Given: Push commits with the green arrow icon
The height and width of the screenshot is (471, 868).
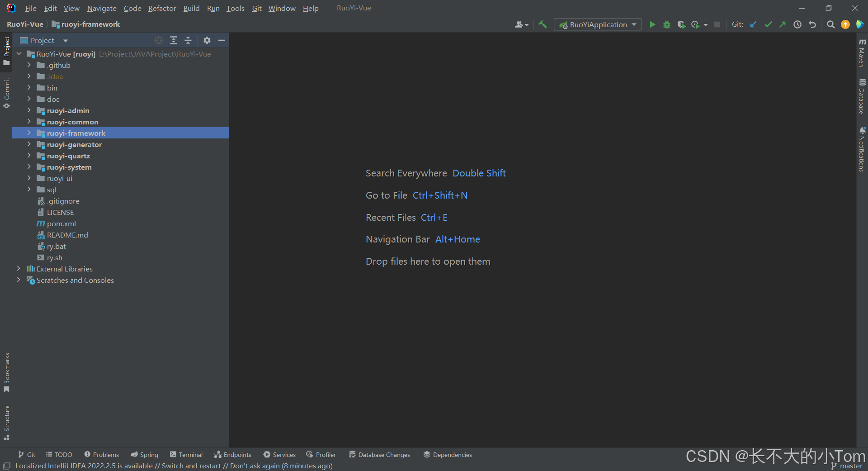Looking at the screenshot, I should pyautogui.click(x=783, y=24).
